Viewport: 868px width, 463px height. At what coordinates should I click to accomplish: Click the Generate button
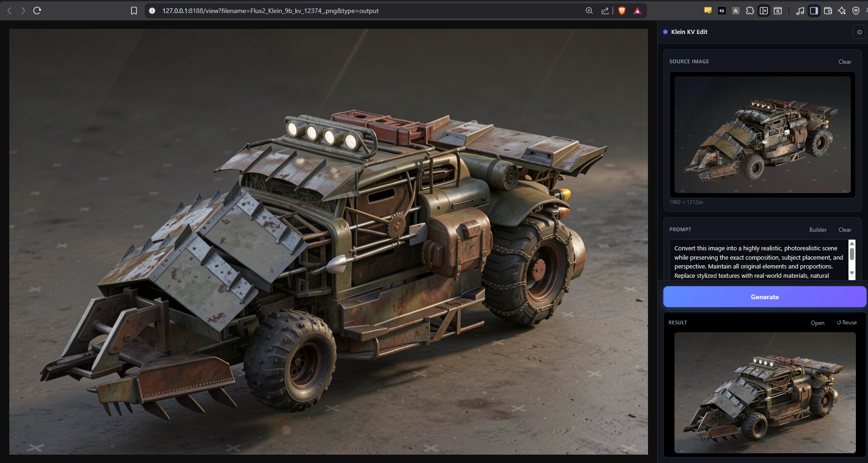[765, 297]
